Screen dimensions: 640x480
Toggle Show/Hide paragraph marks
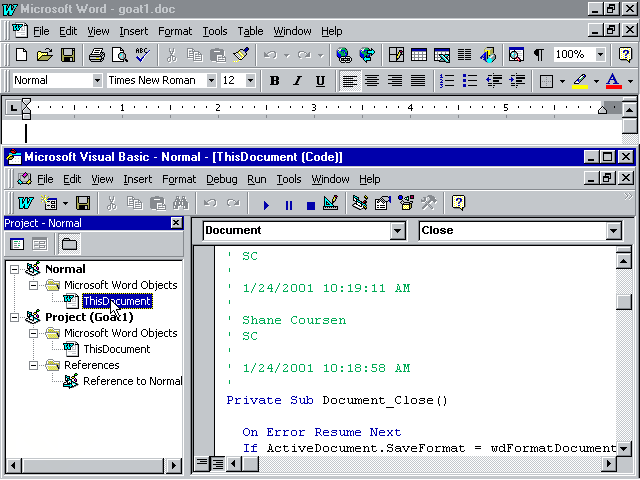(x=539, y=55)
